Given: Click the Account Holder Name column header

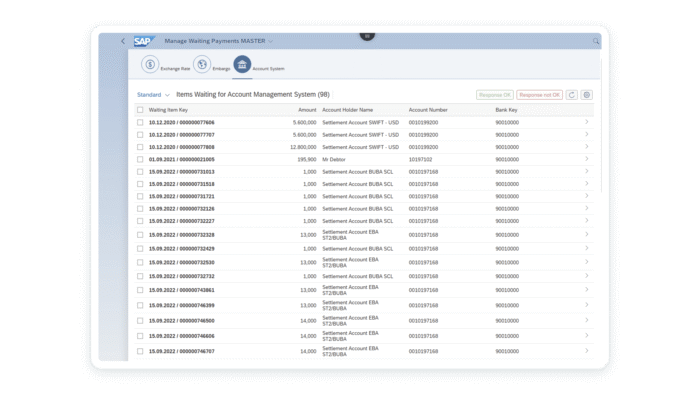Looking at the screenshot, I should click(x=347, y=110).
